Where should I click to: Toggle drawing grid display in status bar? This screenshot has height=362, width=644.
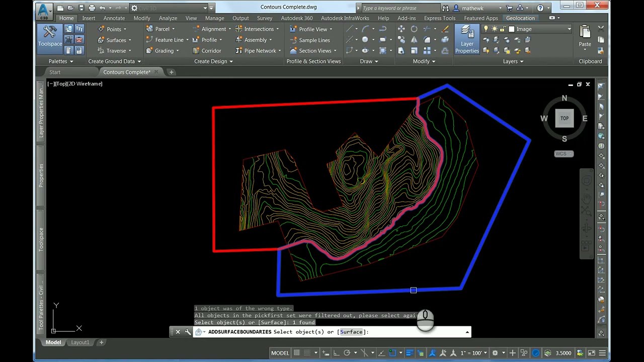tap(297, 353)
